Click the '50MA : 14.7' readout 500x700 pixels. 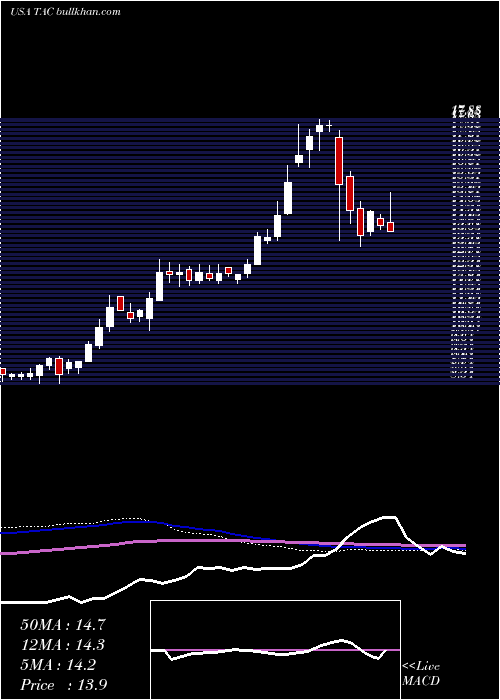[63, 625]
